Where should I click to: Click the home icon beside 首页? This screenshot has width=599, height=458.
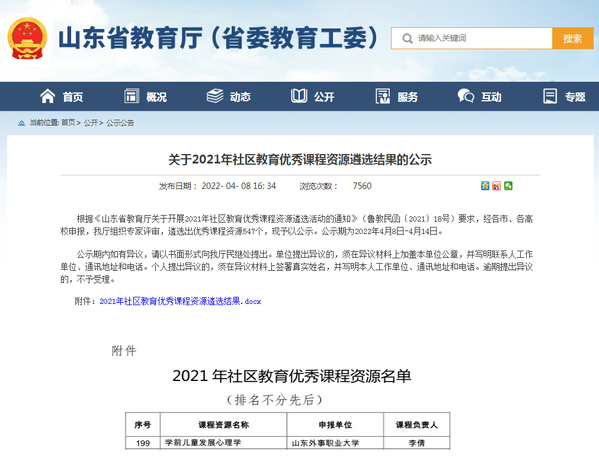(48, 96)
